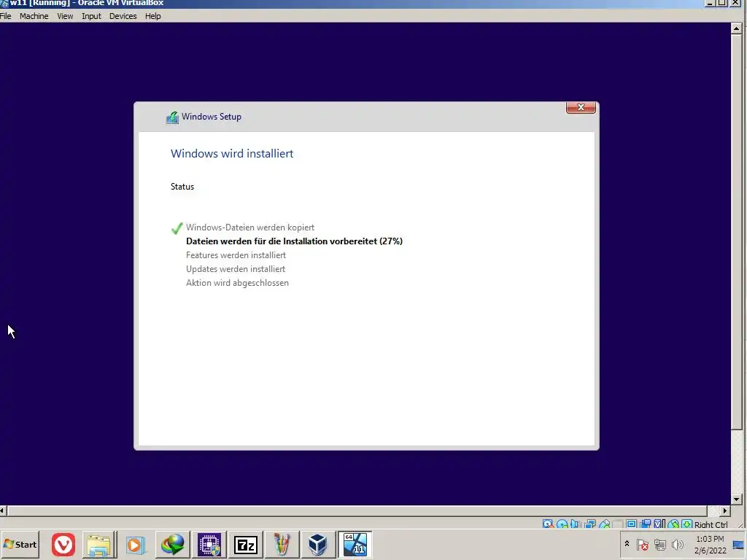Minimize the VirtualBox window
The image size is (747, 560).
point(710,3)
